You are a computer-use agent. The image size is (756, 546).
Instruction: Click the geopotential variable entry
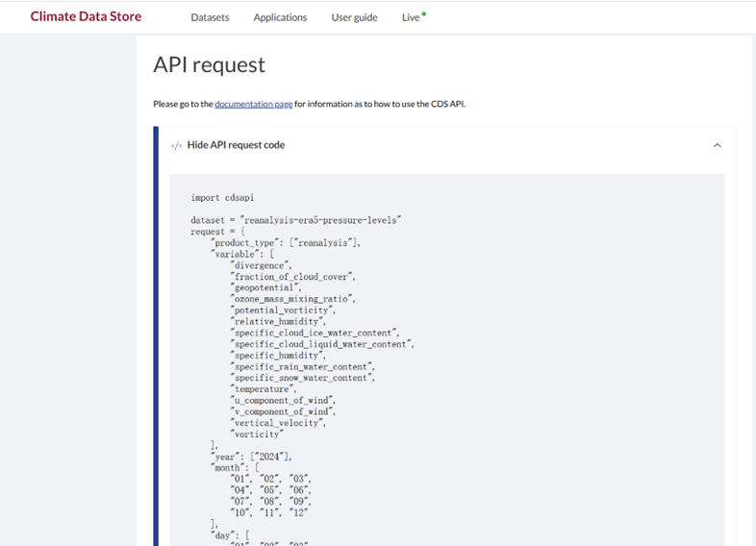pos(266,287)
